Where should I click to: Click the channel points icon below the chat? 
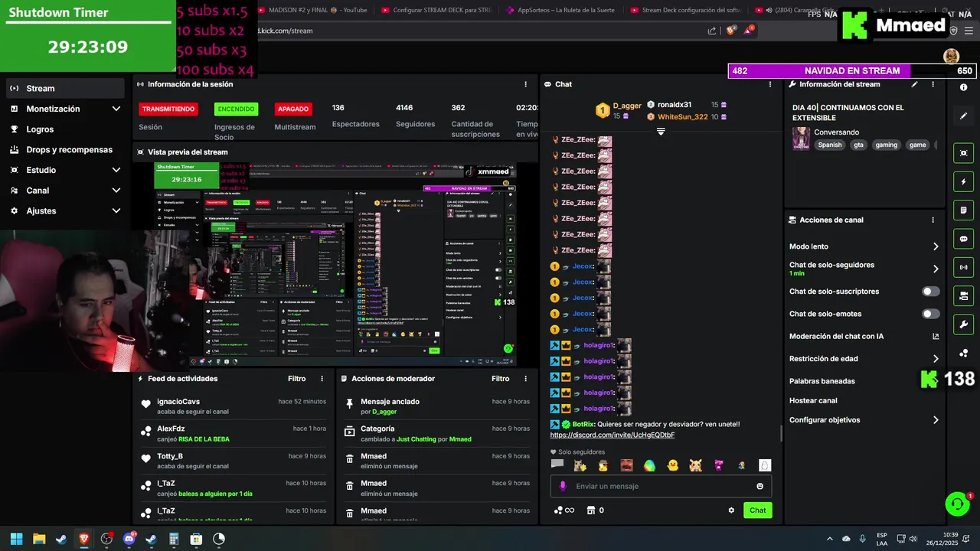click(x=559, y=510)
